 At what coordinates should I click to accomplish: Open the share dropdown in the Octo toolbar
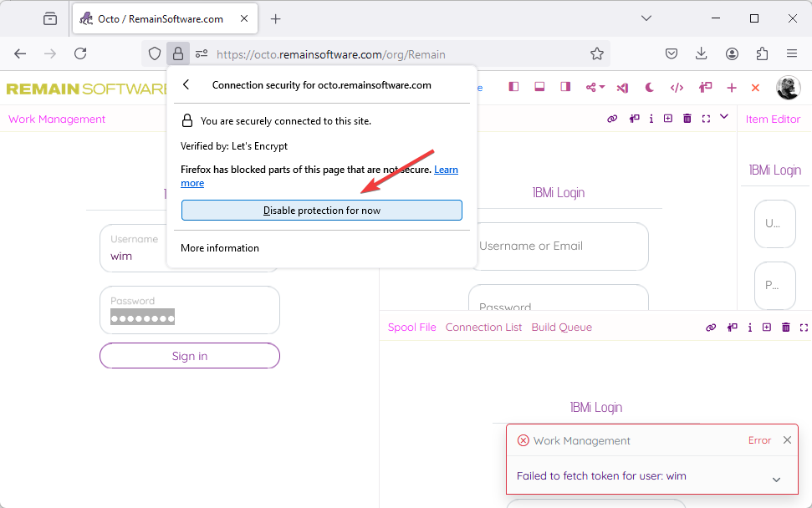(595, 88)
